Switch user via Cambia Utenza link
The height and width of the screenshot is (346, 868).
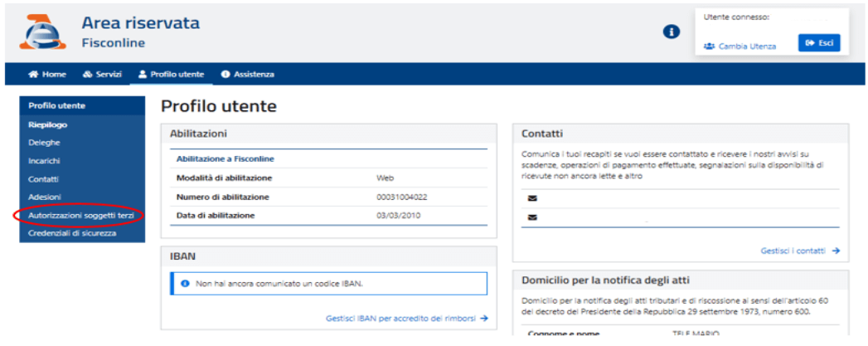[x=748, y=46]
